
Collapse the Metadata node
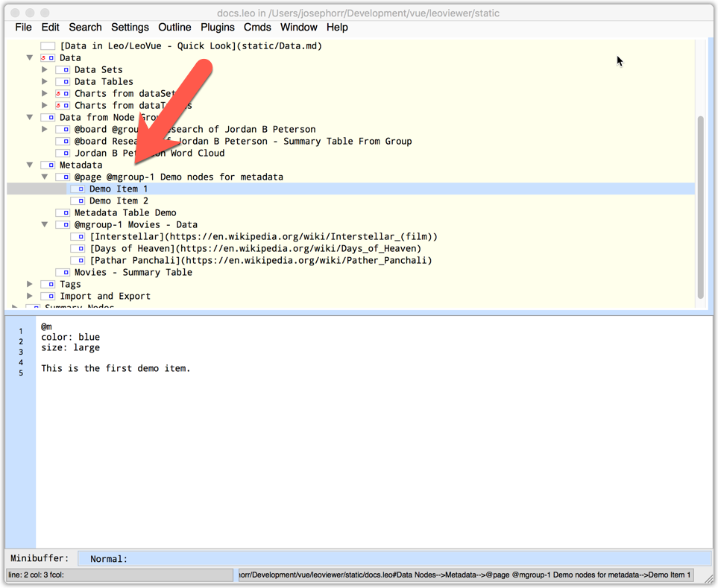point(30,165)
